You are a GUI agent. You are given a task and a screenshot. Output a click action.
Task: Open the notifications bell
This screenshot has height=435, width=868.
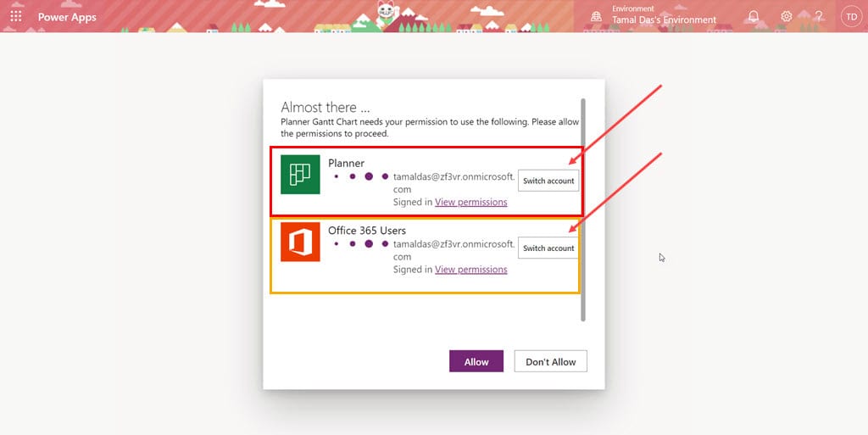coord(754,16)
